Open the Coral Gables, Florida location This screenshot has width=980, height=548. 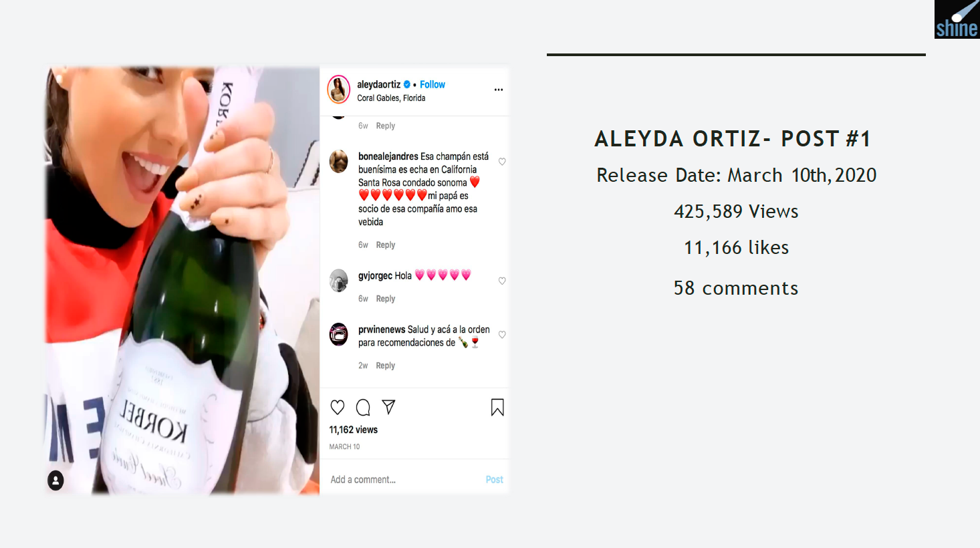(391, 98)
